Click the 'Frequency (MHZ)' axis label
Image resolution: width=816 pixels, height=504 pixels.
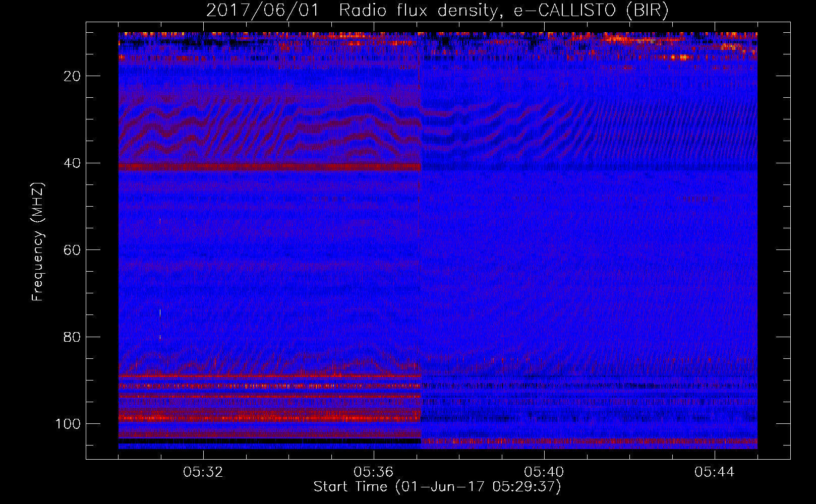(x=38, y=242)
